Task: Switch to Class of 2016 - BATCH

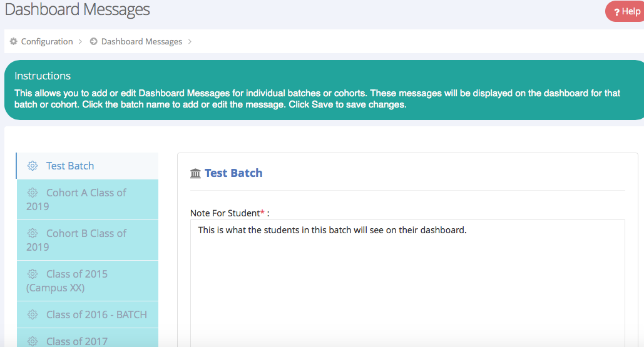Action: pos(96,314)
